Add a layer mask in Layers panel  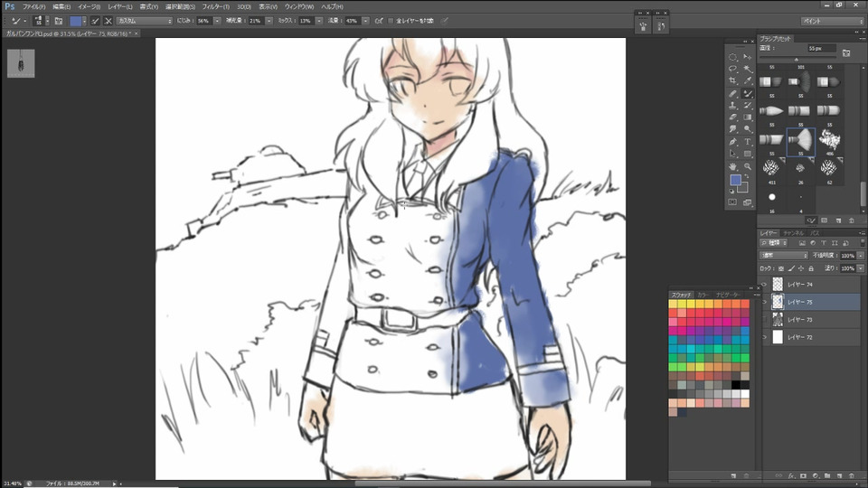[803, 476]
